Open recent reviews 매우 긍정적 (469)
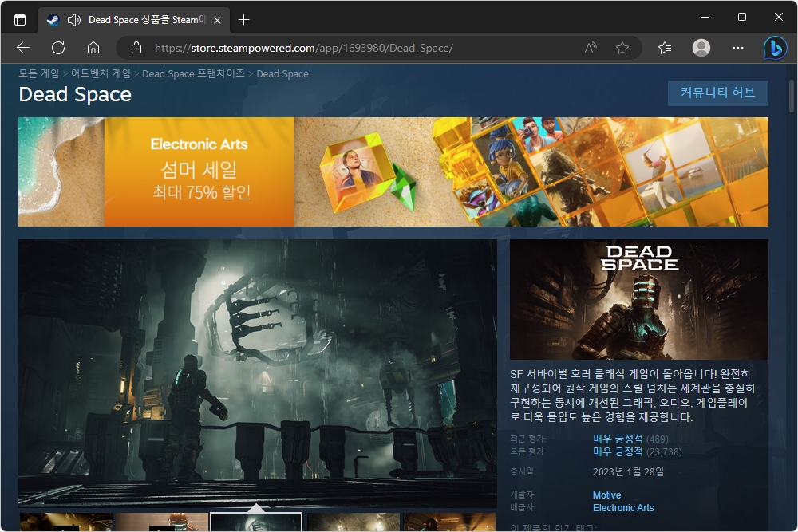 click(x=630, y=439)
